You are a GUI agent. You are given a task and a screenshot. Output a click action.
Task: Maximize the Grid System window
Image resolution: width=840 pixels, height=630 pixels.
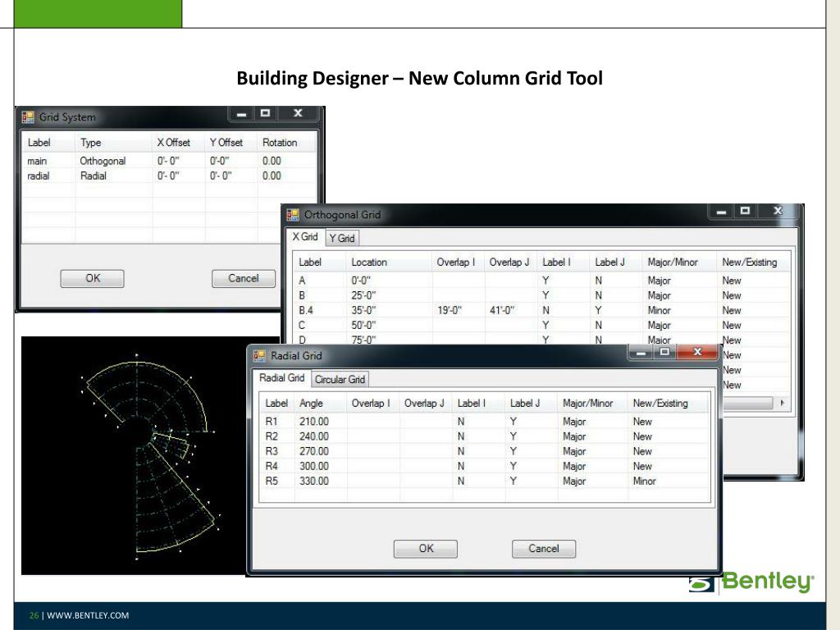[x=265, y=113]
